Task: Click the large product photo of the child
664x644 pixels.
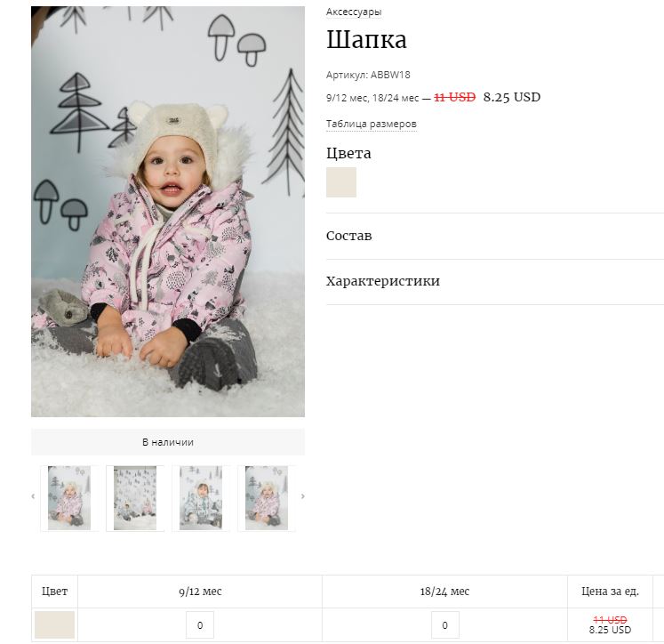Action: (168, 212)
